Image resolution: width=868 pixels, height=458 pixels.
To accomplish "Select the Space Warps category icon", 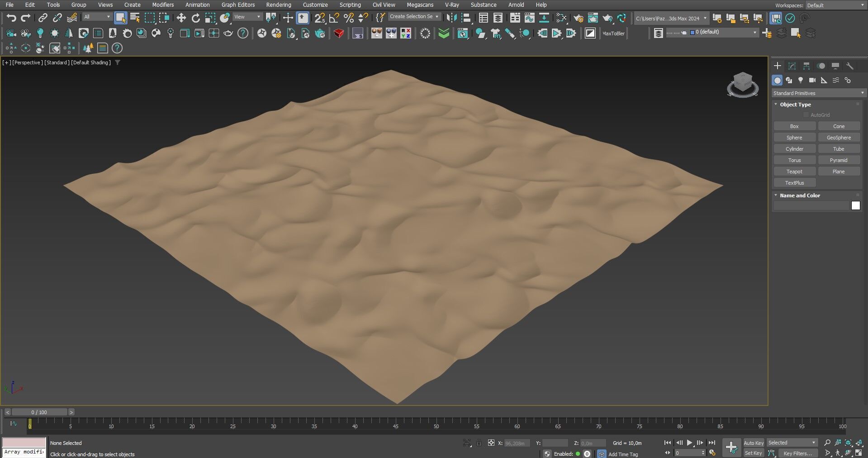I will [836, 80].
